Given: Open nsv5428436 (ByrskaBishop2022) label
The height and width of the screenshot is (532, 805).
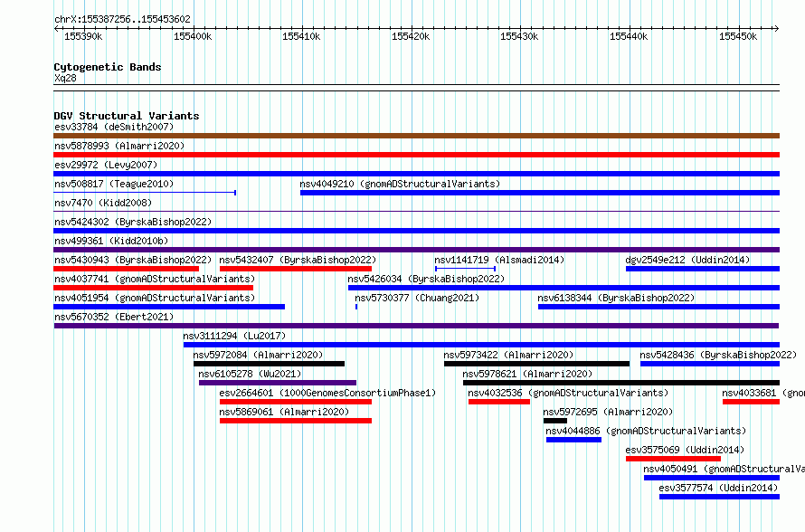Looking at the screenshot, I should click(x=718, y=355).
